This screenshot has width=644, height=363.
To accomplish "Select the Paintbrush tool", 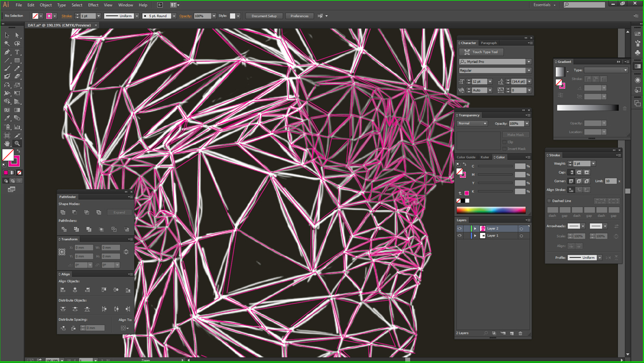I will [7, 69].
